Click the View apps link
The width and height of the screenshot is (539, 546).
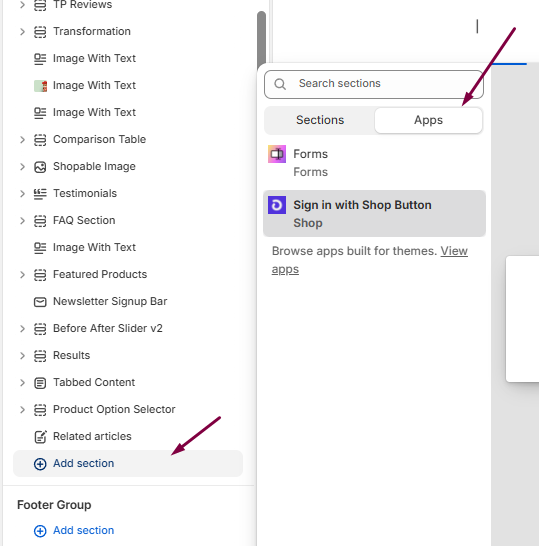tap(369, 260)
